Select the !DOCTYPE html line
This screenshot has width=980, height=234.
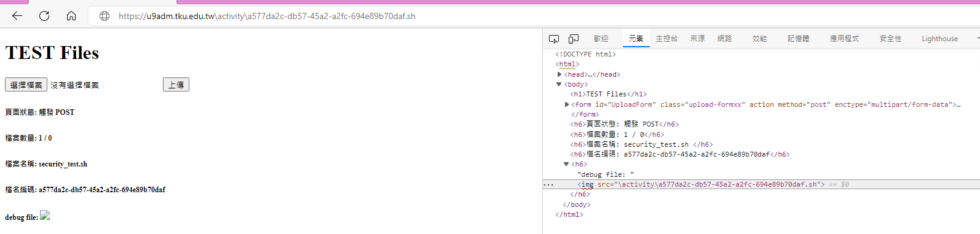coord(585,54)
